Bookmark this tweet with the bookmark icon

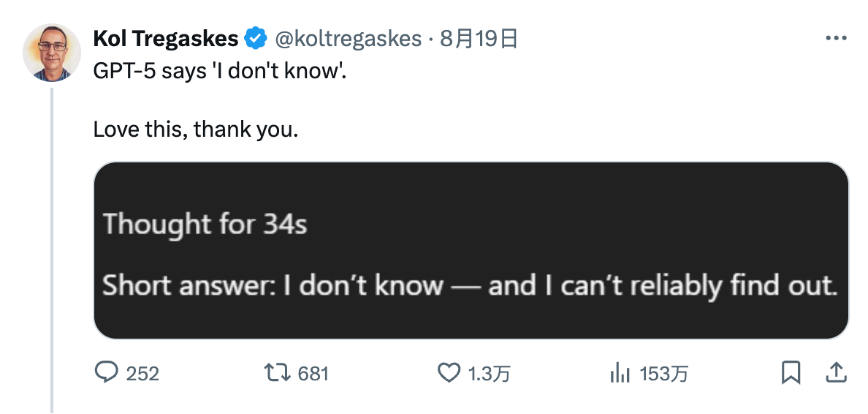click(791, 372)
